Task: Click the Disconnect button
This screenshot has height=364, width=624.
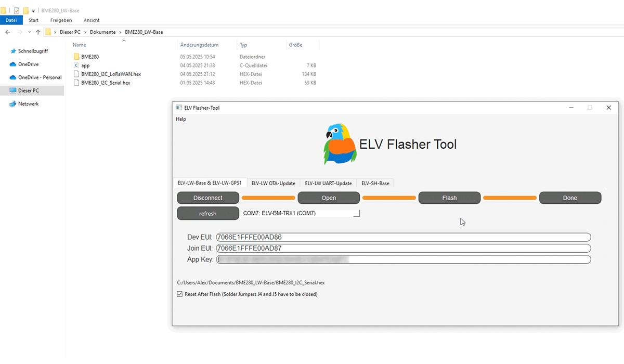Action: click(x=208, y=198)
